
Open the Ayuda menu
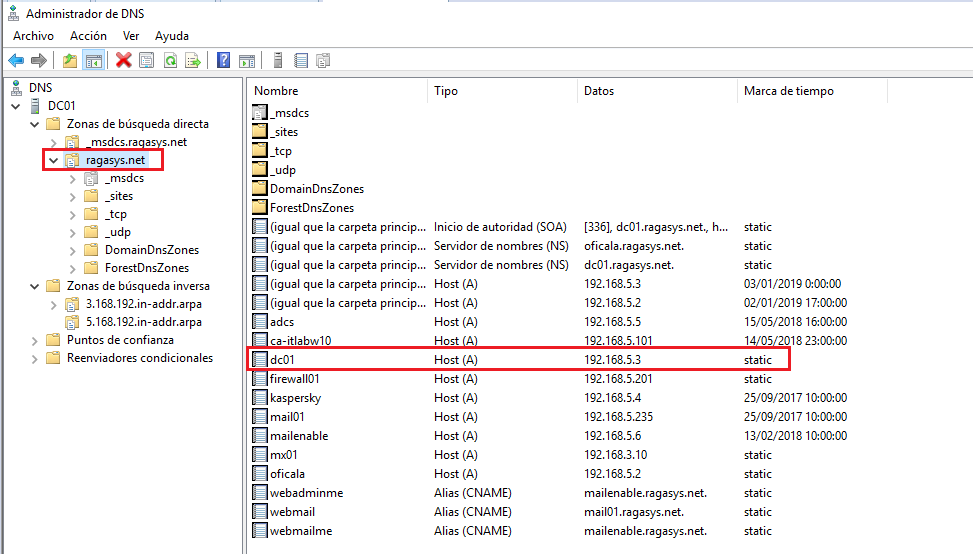tap(172, 36)
